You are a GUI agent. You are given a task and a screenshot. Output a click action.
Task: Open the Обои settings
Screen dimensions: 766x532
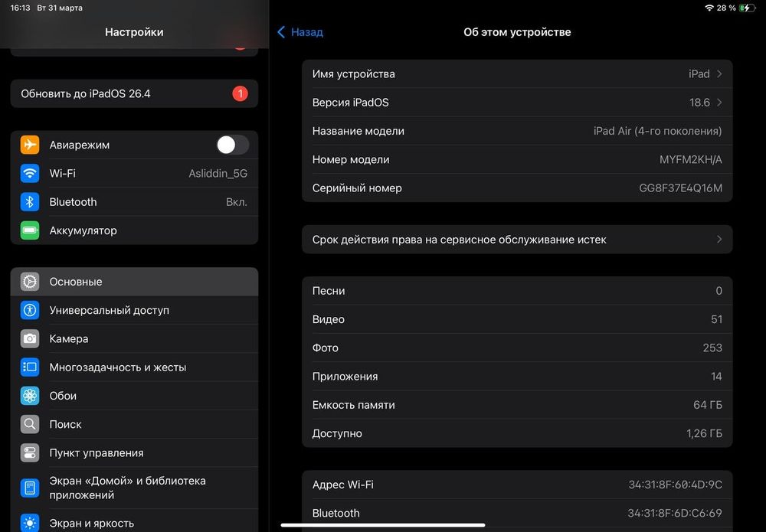tap(134, 396)
